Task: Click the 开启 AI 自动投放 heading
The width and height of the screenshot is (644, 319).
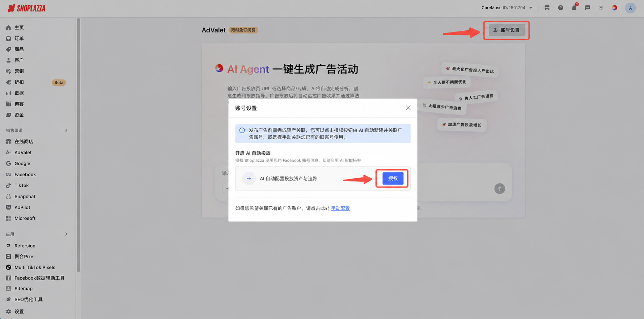Action: [253, 153]
